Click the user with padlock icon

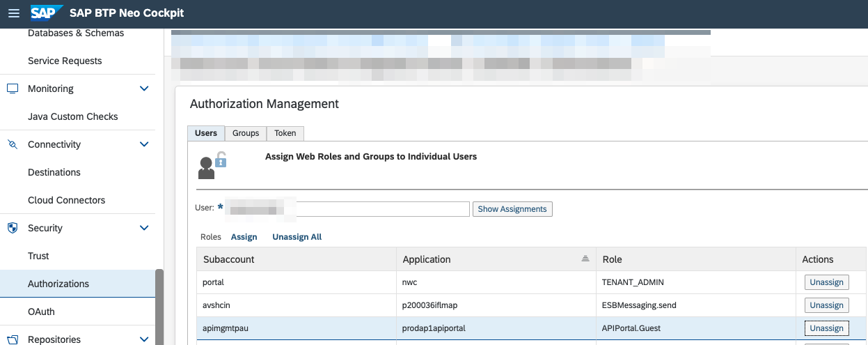pos(212,164)
